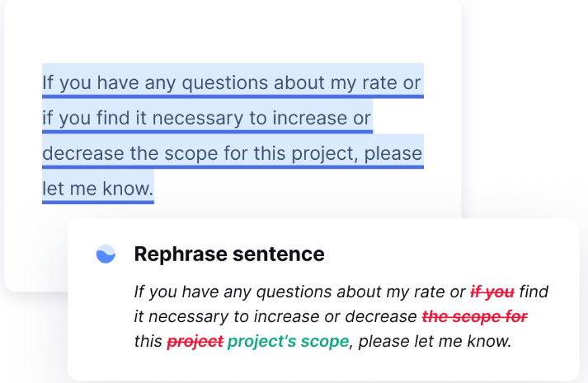Click highlighted line "if you find it necessary"
Image resolution: width=588 pixels, height=383 pixels.
[207, 119]
